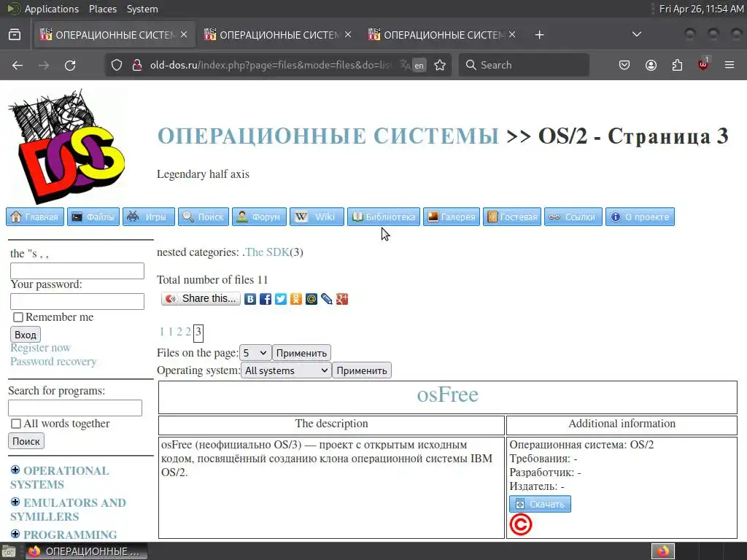Click the shield tracking protection icon
Screen dimensions: 747x560
(117, 65)
